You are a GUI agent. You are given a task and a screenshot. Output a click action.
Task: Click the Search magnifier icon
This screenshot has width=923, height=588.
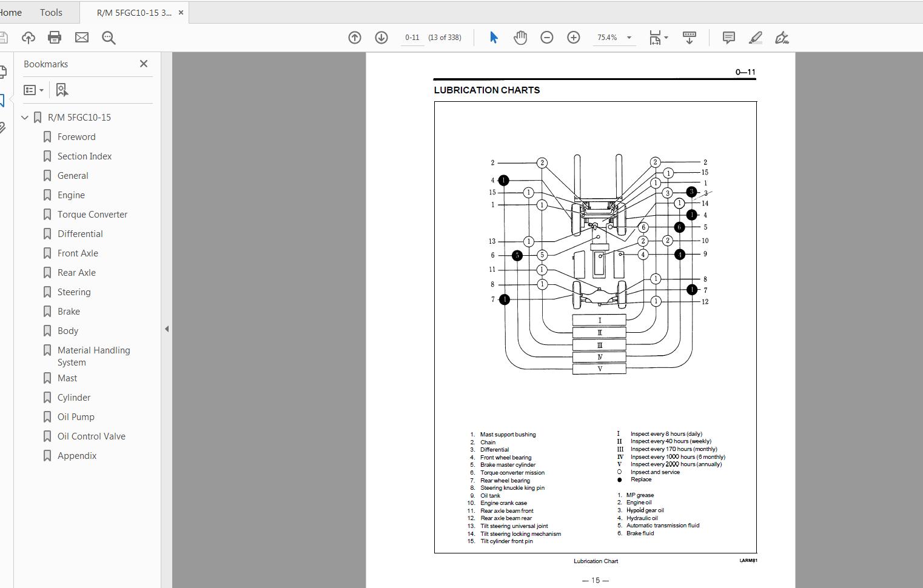(109, 37)
